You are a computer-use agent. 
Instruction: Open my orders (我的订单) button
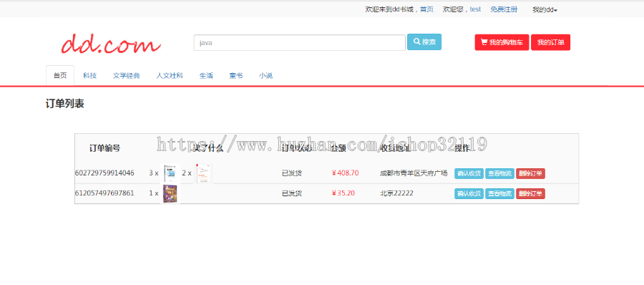pyautogui.click(x=550, y=42)
